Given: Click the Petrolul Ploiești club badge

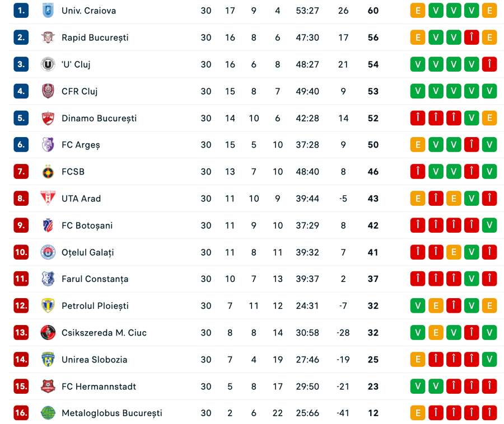Looking at the screenshot, I should tap(48, 306).
